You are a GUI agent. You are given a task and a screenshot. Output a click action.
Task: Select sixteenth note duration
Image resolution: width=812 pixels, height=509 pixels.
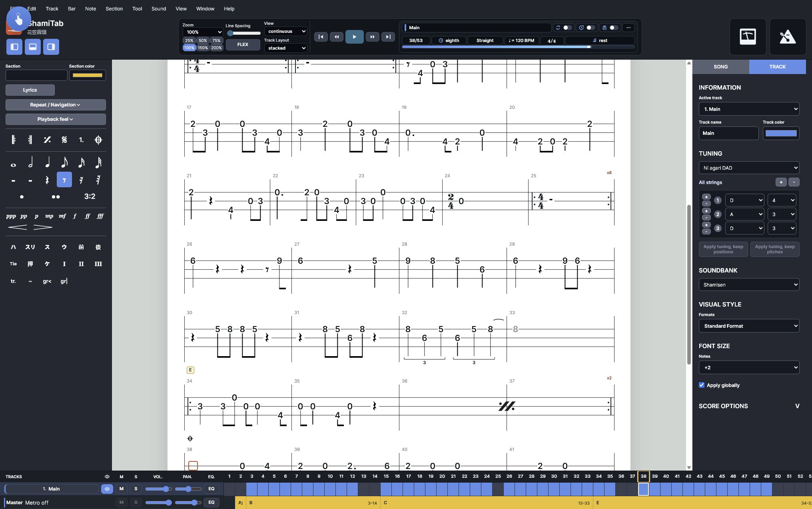[81, 163]
